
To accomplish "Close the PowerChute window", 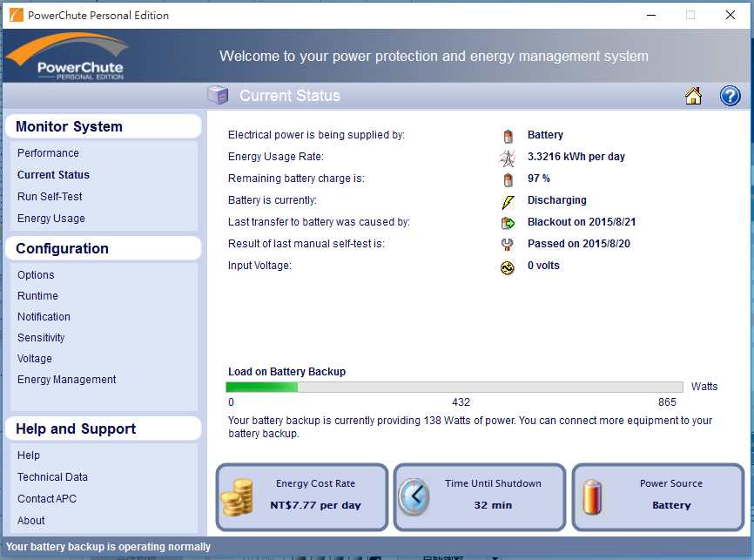I will tap(730, 15).
